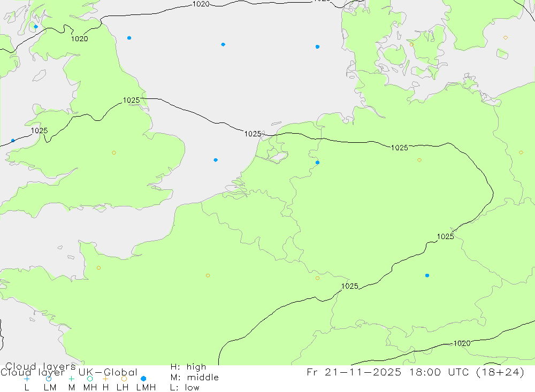535x392 pixels.
Task: Click the orange H cross legend symbol
Action: [x=105, y=379]
